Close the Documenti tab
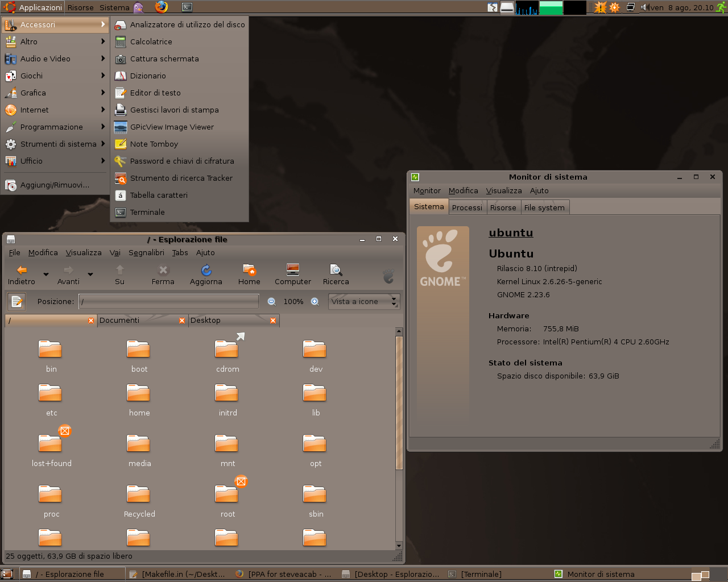 [182, 321]
